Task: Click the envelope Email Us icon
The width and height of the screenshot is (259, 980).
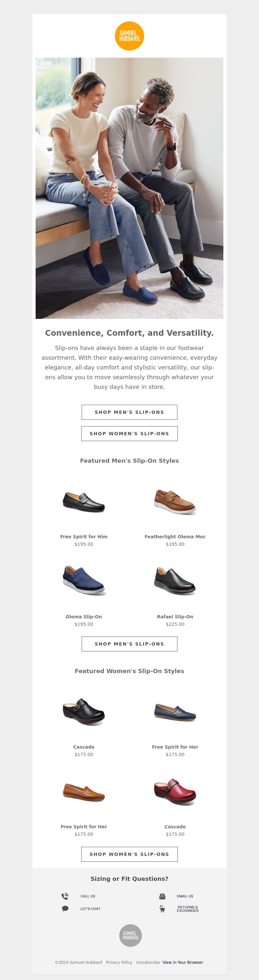Action: click(x=163, y=896)
